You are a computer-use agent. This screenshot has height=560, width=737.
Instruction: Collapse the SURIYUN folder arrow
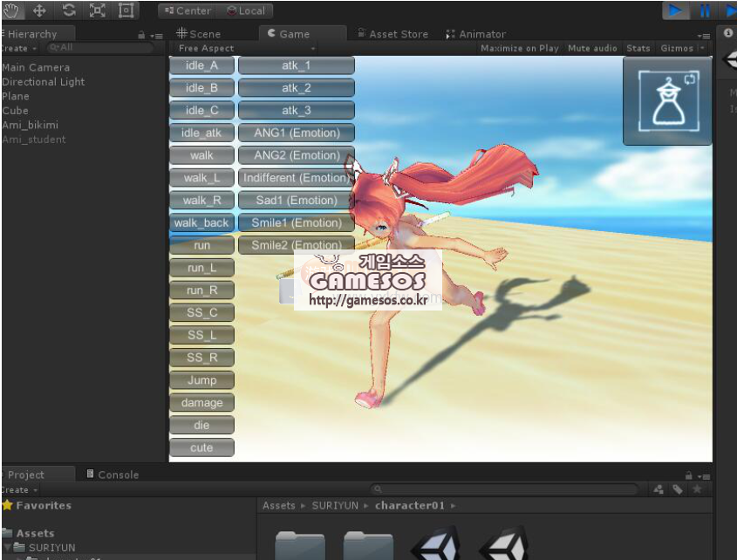point(7,547)
